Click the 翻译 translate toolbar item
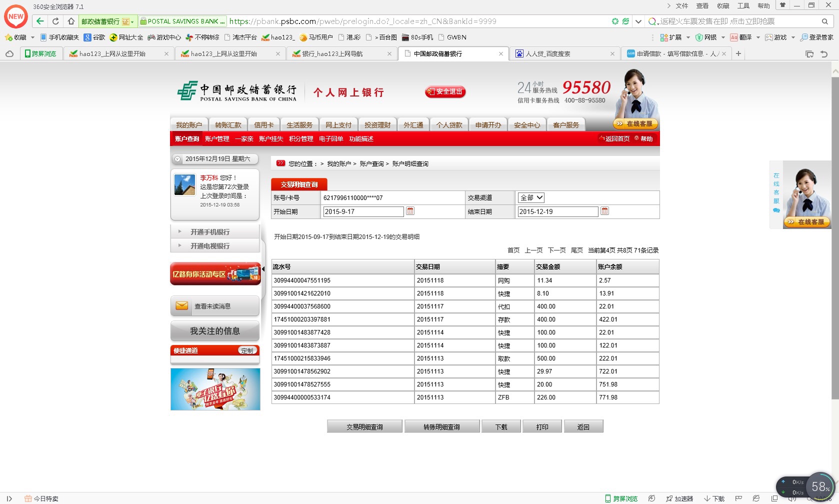Screen dimensions: 839x504 [x=741, y=37]
